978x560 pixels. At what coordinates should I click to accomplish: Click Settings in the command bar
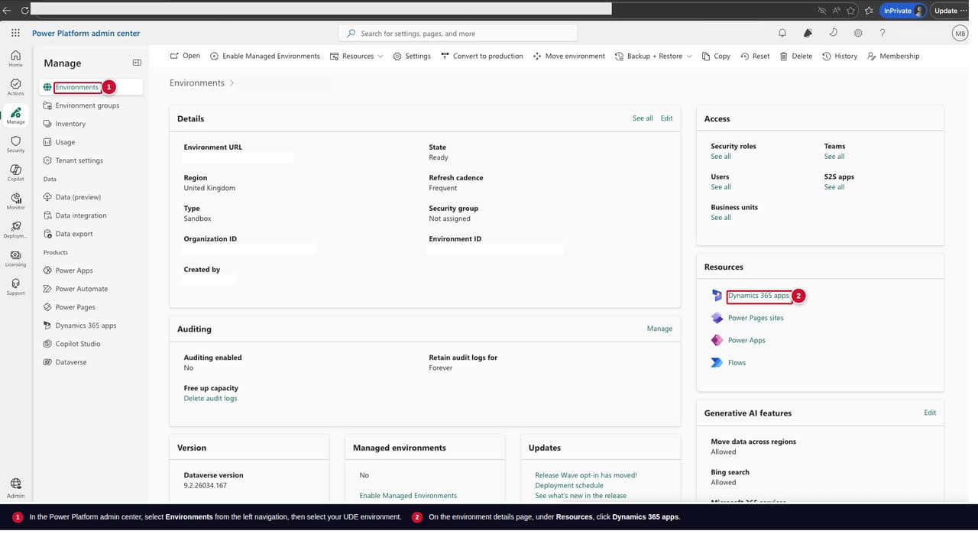412,56
